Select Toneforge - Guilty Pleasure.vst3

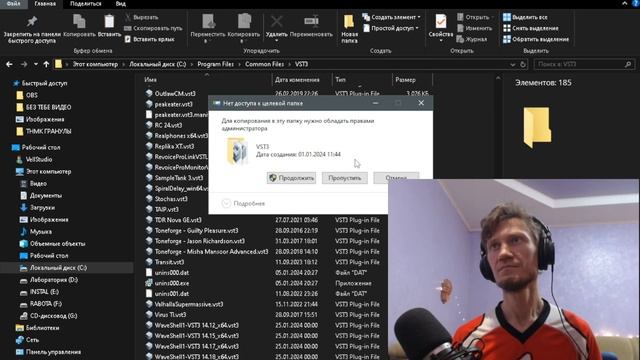(196, 230)
